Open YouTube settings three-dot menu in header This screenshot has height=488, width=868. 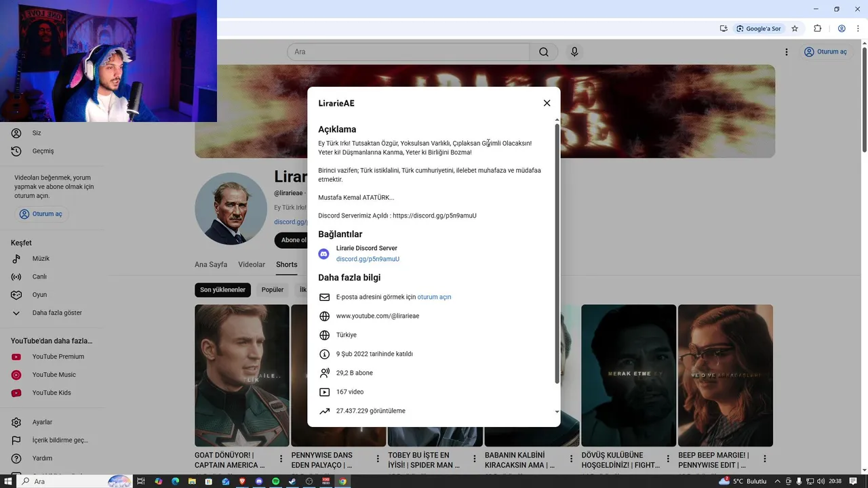coord(787,52)
